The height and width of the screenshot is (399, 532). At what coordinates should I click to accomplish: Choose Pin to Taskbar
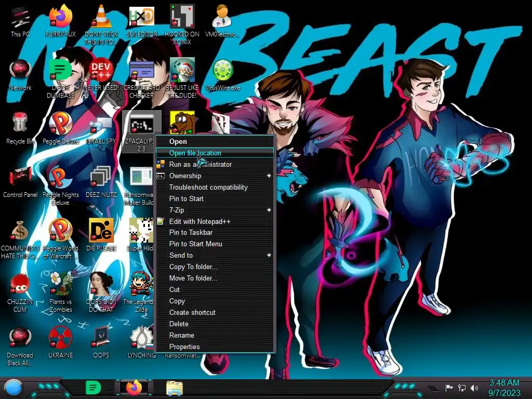pyautogui.click(x=215, y=232)
